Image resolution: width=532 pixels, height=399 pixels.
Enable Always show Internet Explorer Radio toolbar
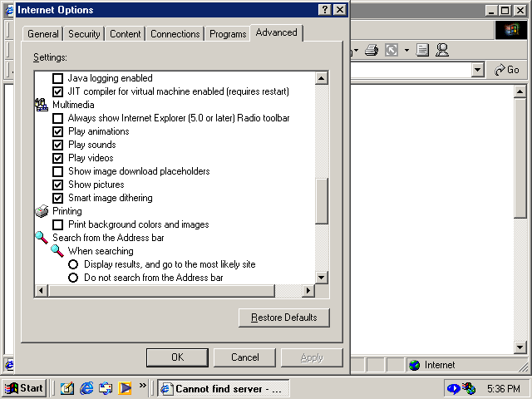pos(57,118)
